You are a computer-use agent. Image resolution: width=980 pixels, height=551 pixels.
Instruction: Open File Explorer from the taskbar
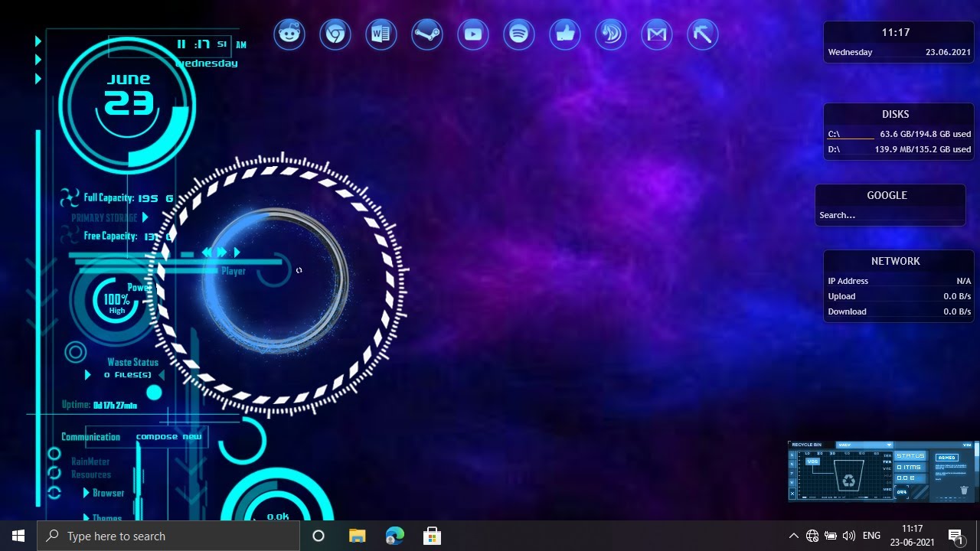tap(358, 536)
